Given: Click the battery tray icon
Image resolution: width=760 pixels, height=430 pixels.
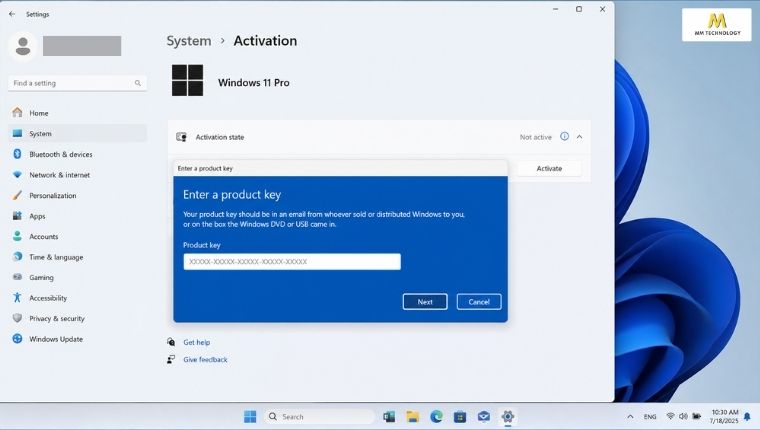Looking at the screenshot, I should tap(697, 416).
